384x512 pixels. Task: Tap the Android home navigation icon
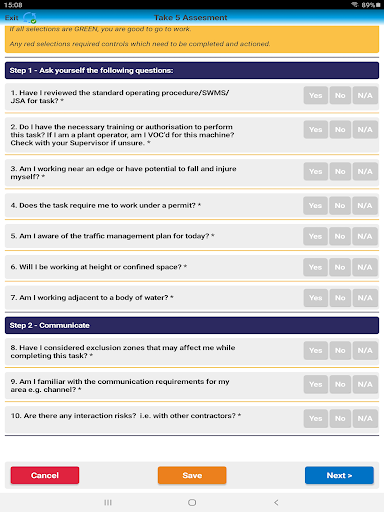click(x=192, y=502)
